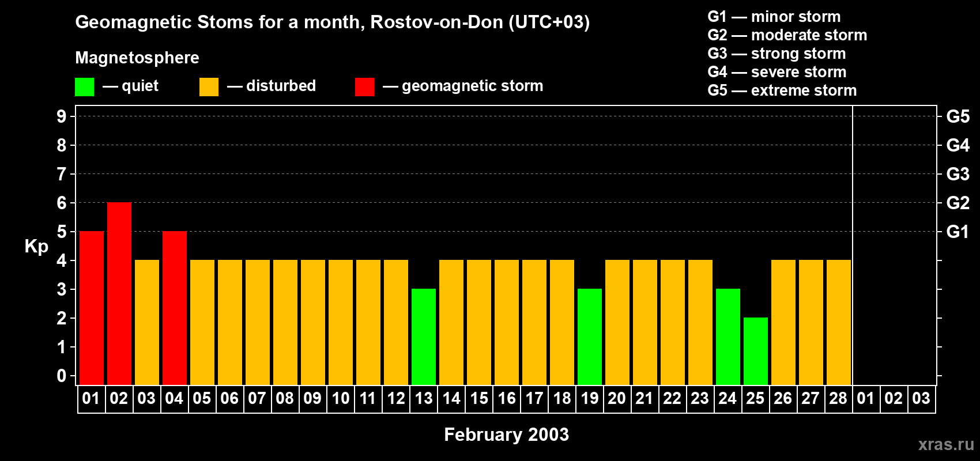The image size is (980, 461).
Task: Click day label 07 on the date axis
Action: 257,398
